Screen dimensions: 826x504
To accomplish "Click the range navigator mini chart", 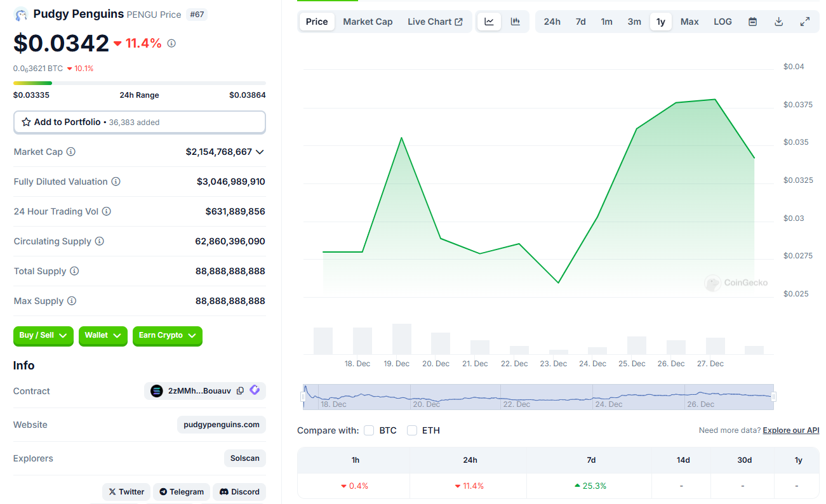I will [538, 397].
